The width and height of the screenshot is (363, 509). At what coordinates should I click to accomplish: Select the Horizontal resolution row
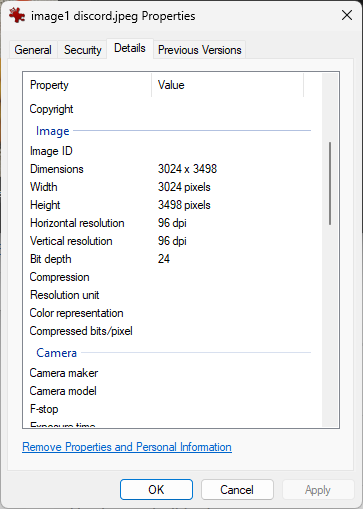(x=170, y=223)
